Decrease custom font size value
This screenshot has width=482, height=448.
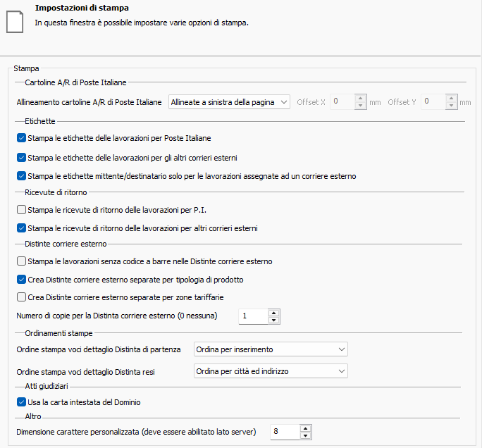304,435
